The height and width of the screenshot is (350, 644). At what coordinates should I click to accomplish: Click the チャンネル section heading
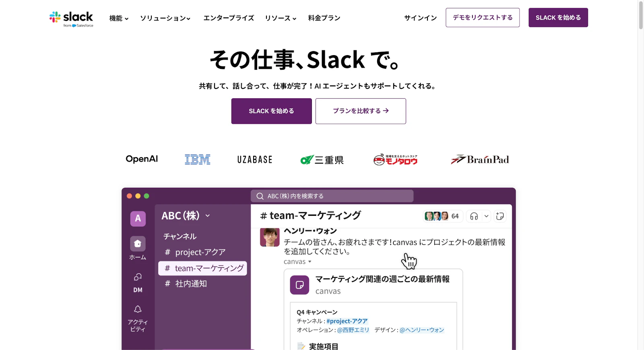(x=180, y=236)
